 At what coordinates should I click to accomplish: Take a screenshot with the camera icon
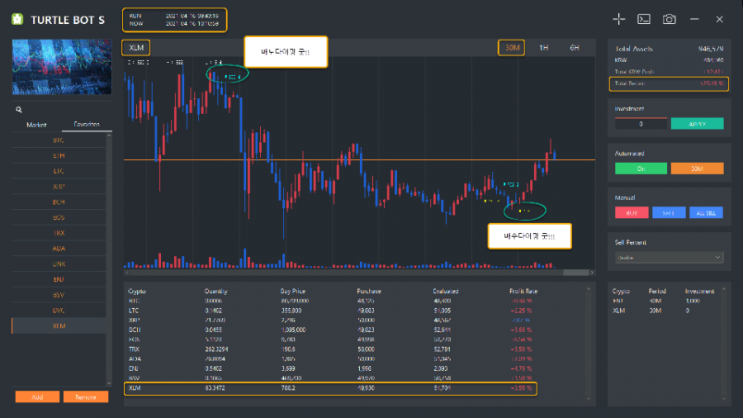pyautogui.click(x=669, y=19)
